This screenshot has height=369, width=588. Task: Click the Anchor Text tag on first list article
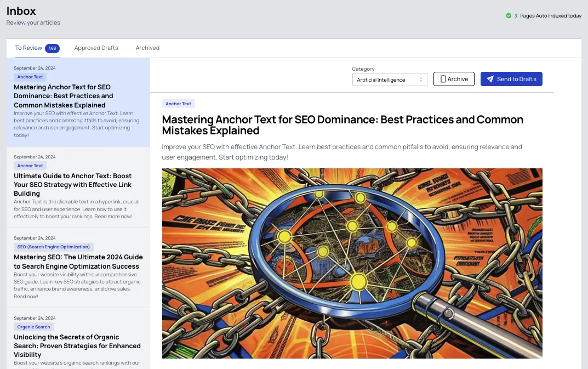(30, 77)
